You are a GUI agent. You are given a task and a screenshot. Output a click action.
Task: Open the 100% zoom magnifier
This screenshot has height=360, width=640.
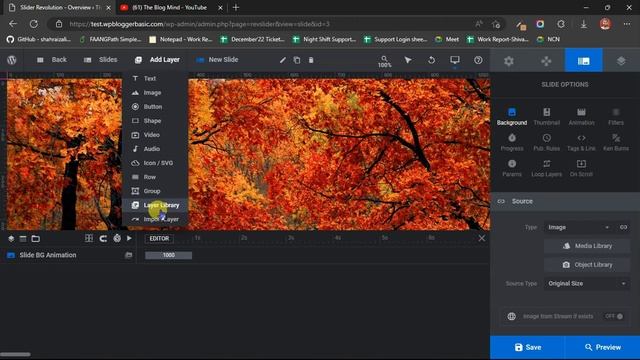pos(384,61)
